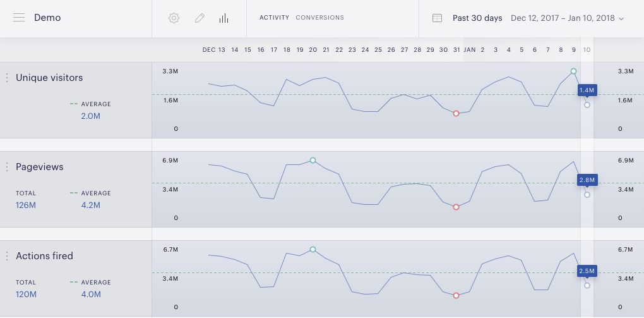The image size is (644, 318).
Task: Select the Actions fired peak marker on Dec 20
Action: pyautogui.click(x=313, y=249)
